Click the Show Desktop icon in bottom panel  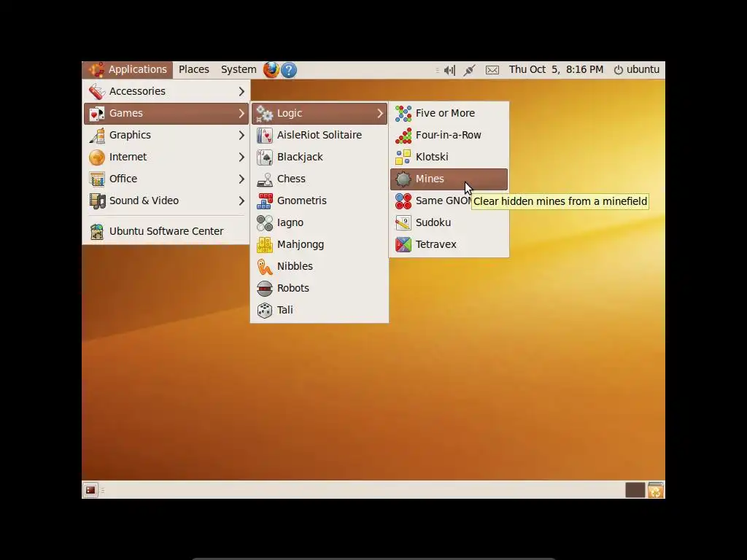pos(90,489)
